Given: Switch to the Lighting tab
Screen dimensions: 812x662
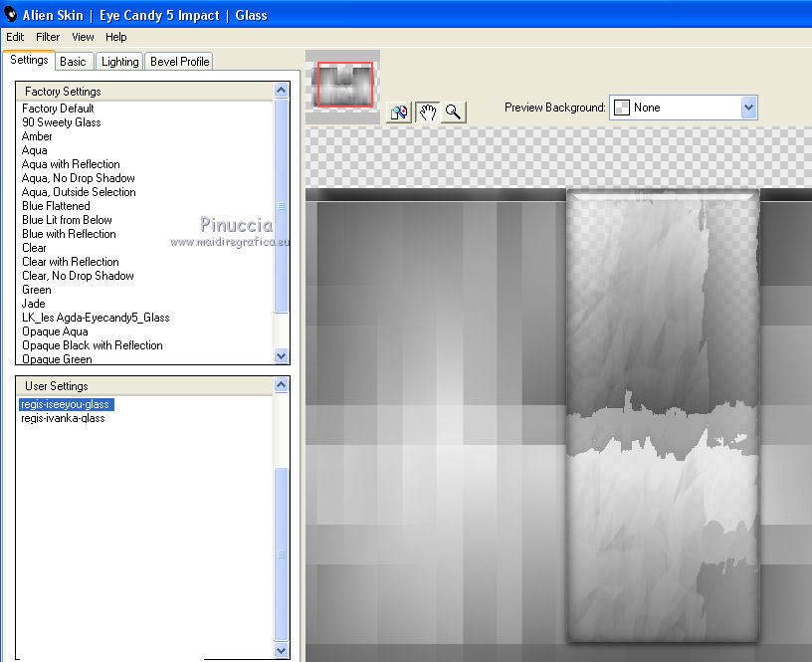Looking at the screenshot, I should pyautogui.click(x=120, y=62).
